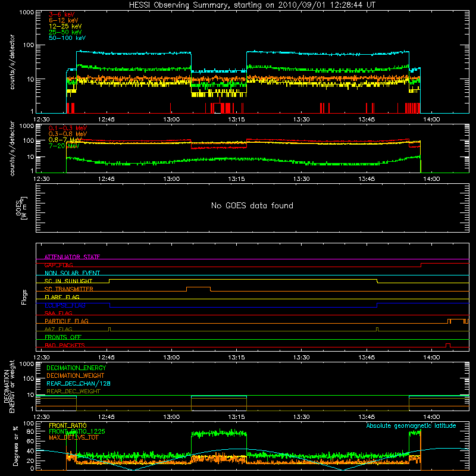Select the GAP_FLAG label
Viewport: 476px width, 476px height.
58,265
